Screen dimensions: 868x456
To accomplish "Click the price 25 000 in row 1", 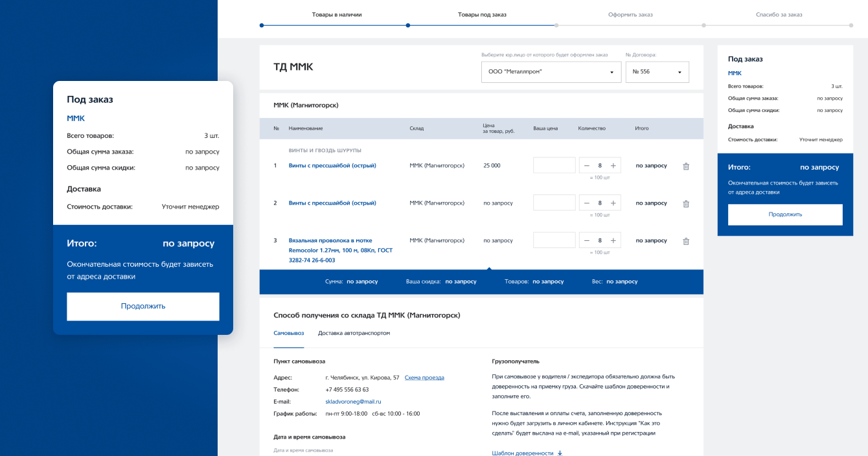I will tap(492, 166).
